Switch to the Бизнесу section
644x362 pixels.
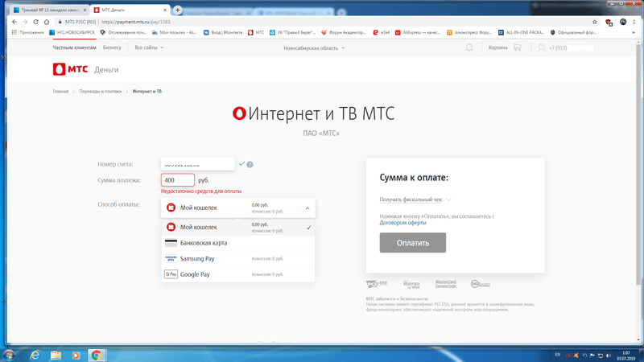point(112,47)
